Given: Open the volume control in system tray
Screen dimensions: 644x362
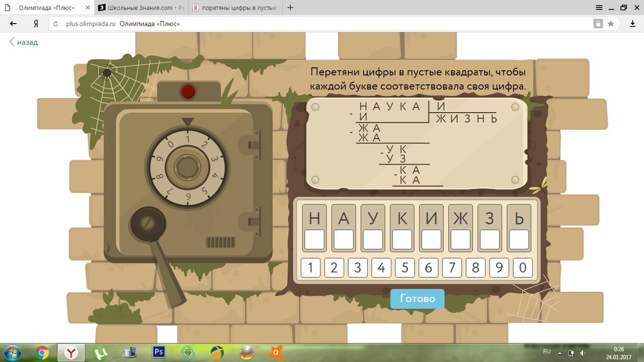Looking at the screenshot, I should click(x=583, y=352).
